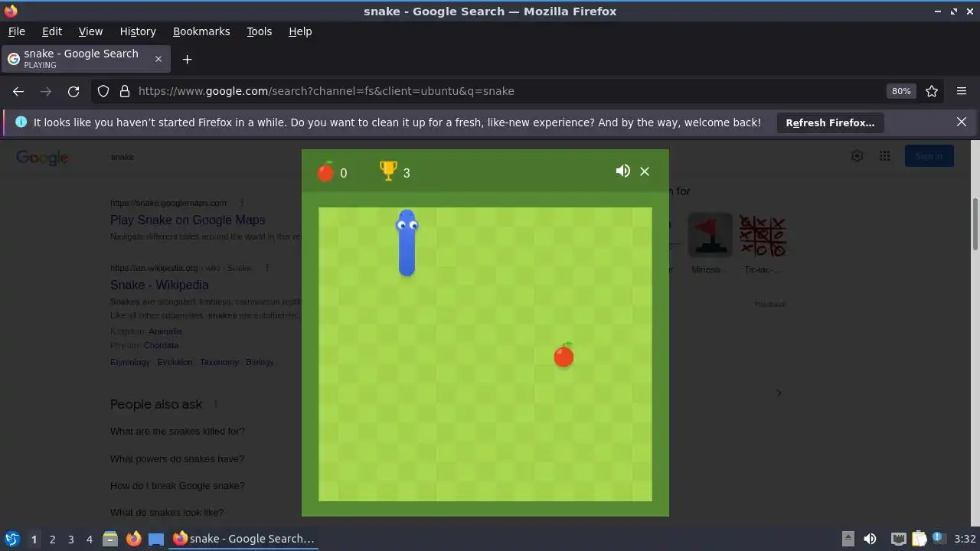Click the 3:32 taskbar clock
The height and width of the screenshot is (551, 980).
(x=965, y=539)
